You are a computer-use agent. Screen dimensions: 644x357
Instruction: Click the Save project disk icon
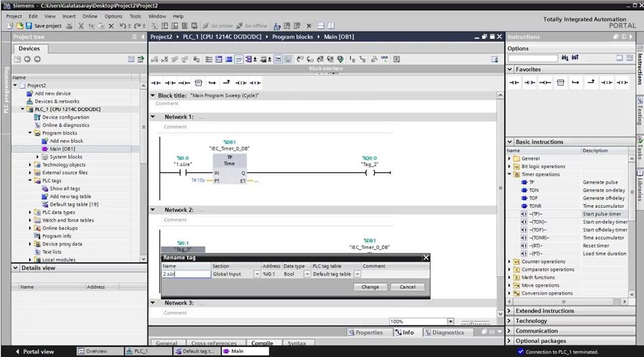(x=29, y=26)
